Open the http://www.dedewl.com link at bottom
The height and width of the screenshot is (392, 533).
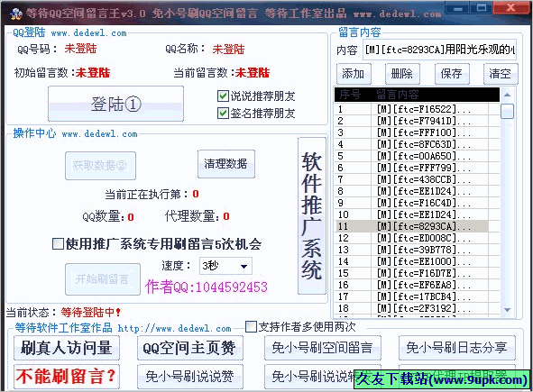[x=174, y=329]
